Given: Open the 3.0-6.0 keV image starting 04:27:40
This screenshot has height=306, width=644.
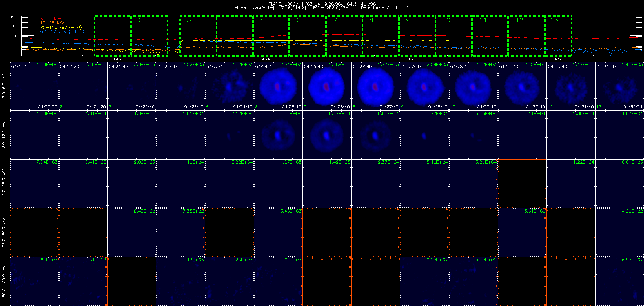Looking at the screenshot, I should 424,86.
